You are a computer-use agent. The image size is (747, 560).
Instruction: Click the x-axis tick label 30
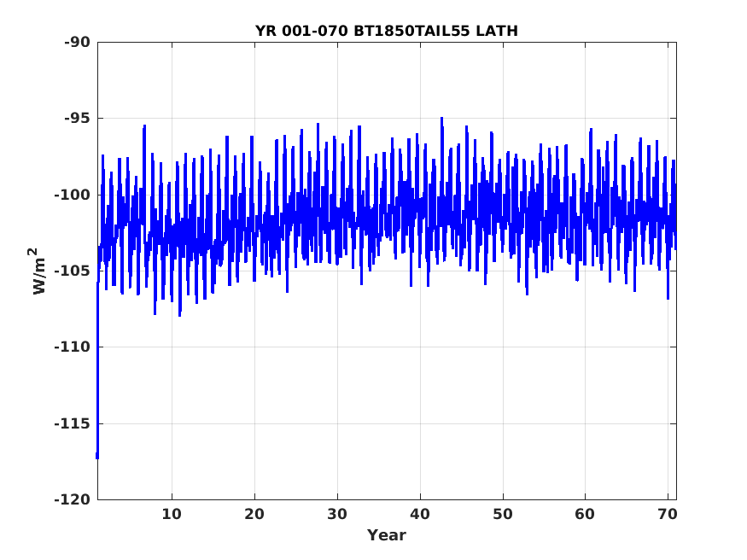click(337, 514)
